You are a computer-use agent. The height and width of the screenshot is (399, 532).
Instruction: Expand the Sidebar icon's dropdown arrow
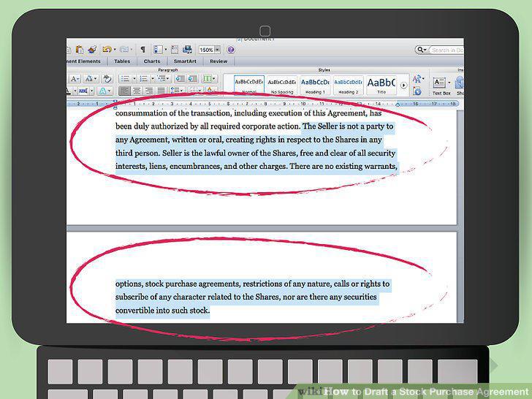pos(166,50)
